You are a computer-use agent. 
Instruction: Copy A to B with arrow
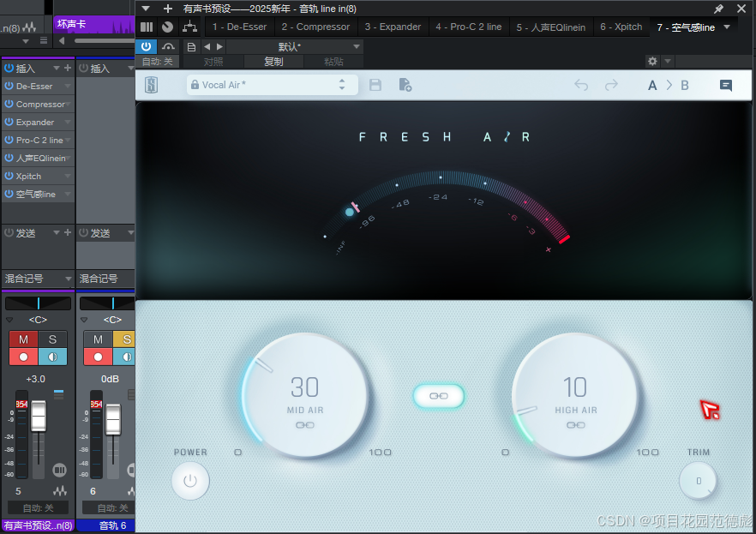tap(669, 86)
